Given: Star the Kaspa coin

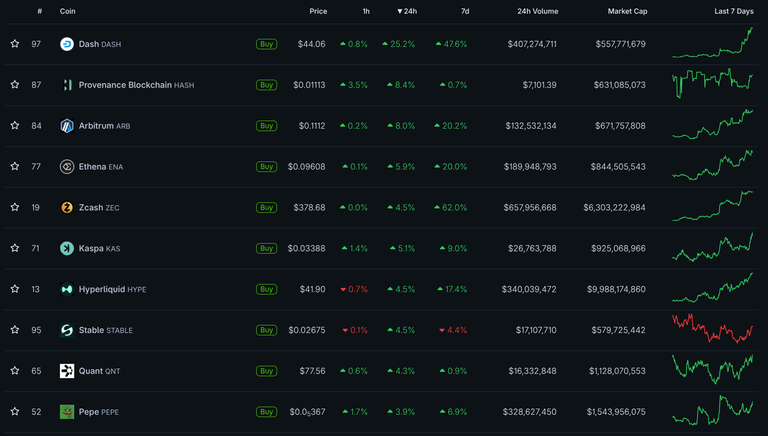Looking at the screenshot, I should click(15, 248).
